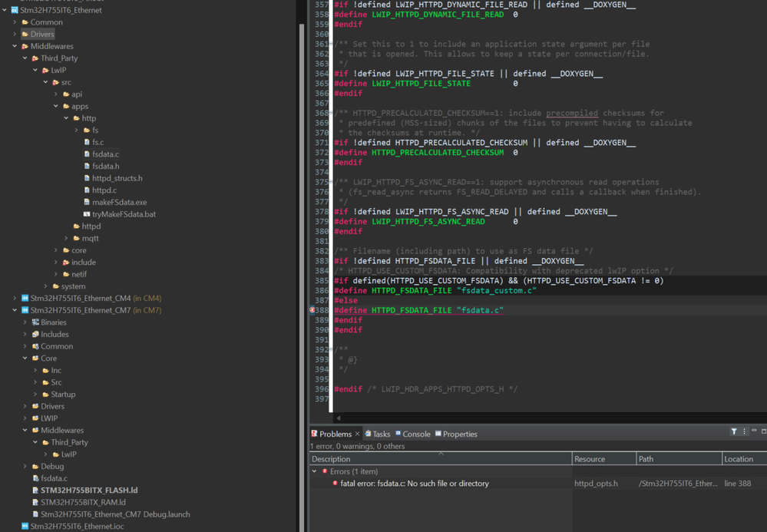767x532 pixels.
Task: Click the editor horizontal scrollbar left arrow
Action: (339, 418)
